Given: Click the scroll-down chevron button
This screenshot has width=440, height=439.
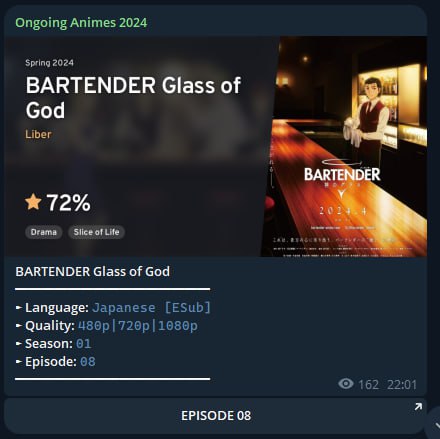Looking at the screenshot, I should [x=435, y=424].
